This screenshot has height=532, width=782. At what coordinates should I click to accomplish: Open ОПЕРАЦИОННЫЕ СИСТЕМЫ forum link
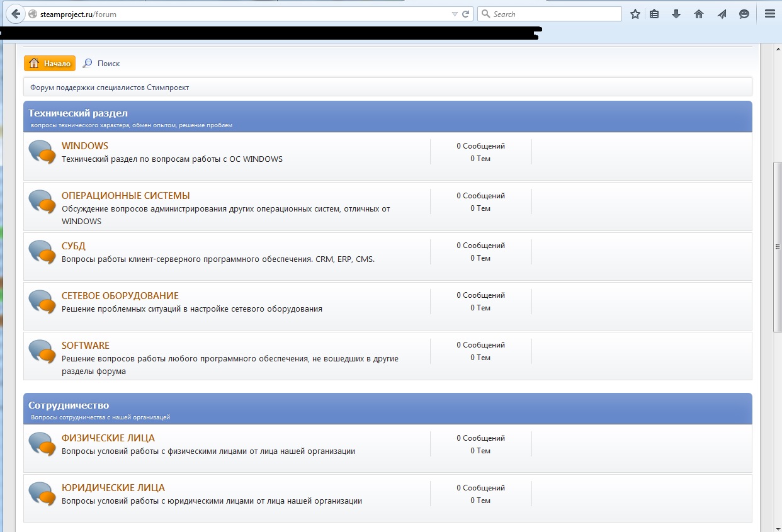tap(126, 196)
